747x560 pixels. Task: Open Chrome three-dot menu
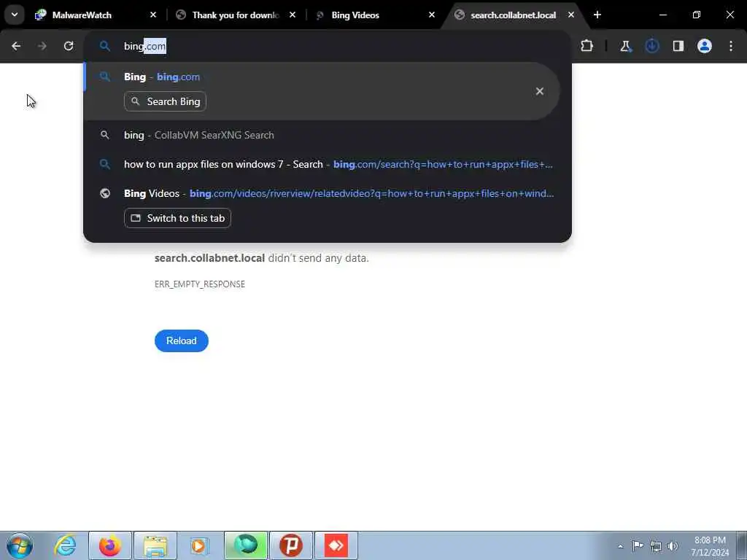tap(731, 46)
